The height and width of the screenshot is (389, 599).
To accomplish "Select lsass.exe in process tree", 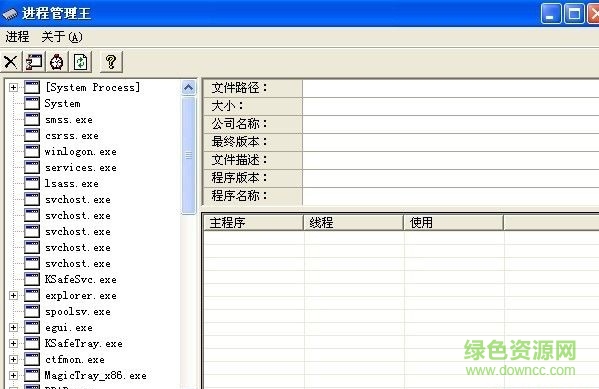I will point(72,184).
